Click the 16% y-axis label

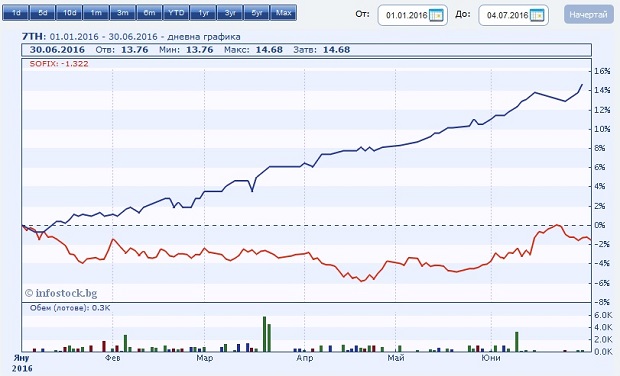(602, 71)
